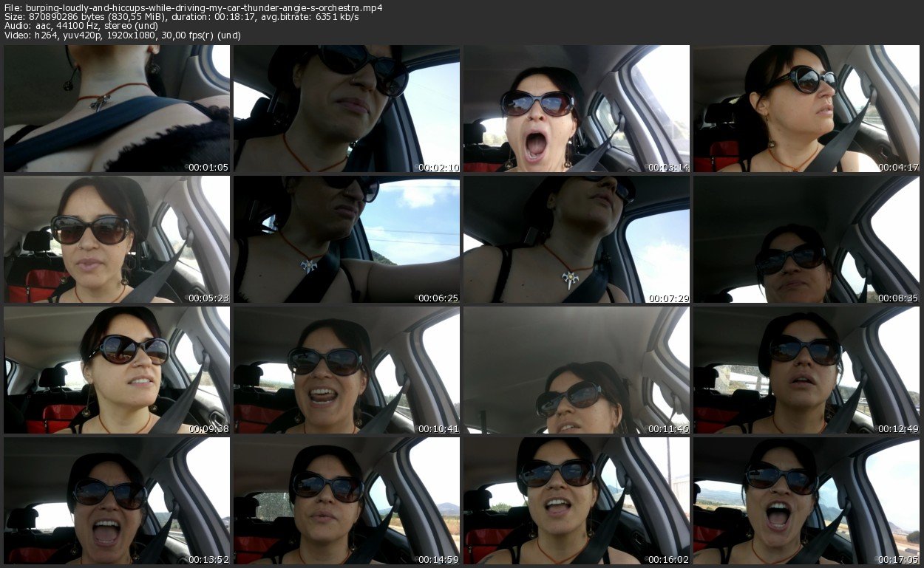Select the frame at 00:02:10
924x568 pixels.
pyautogui.click(x=347, y=109)
